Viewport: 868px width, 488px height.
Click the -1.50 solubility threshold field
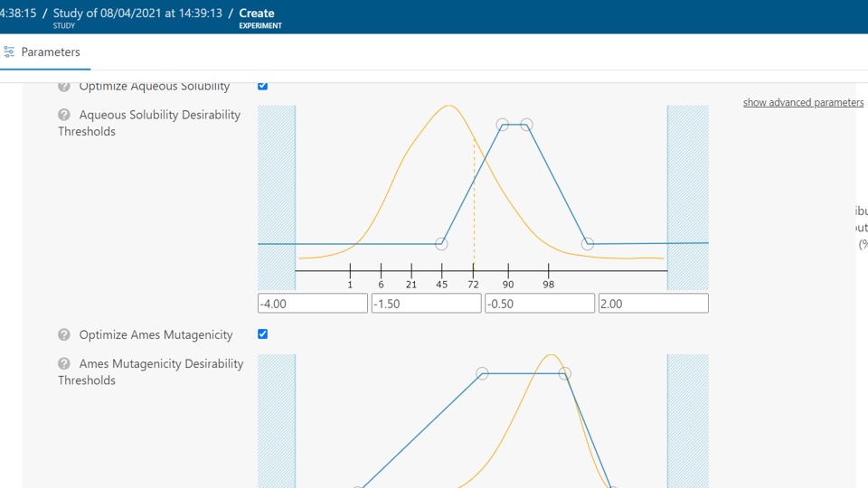pos(426,304)
